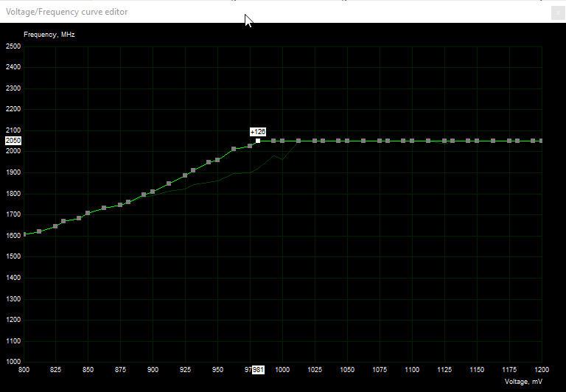Screen dimensions: 566x392
Task: Select the curve point at 1025 mV
Action: [x=315, y=141]
